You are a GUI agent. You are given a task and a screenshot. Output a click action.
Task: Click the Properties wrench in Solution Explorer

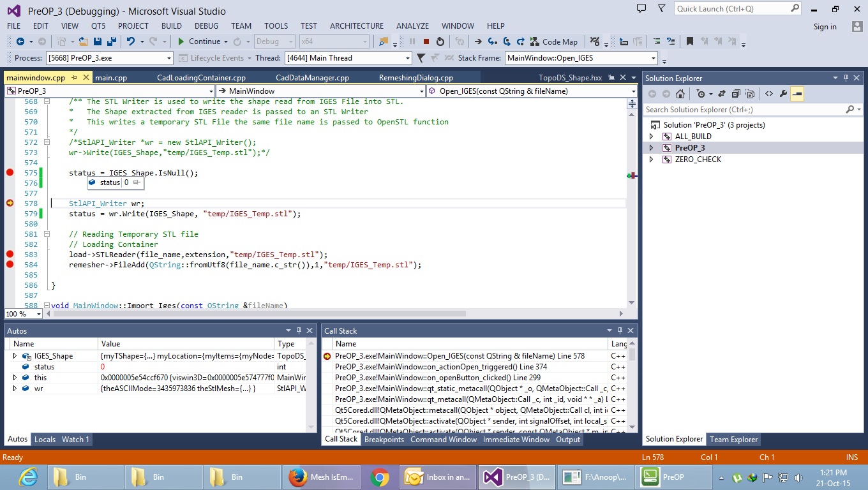coord(784,94)
